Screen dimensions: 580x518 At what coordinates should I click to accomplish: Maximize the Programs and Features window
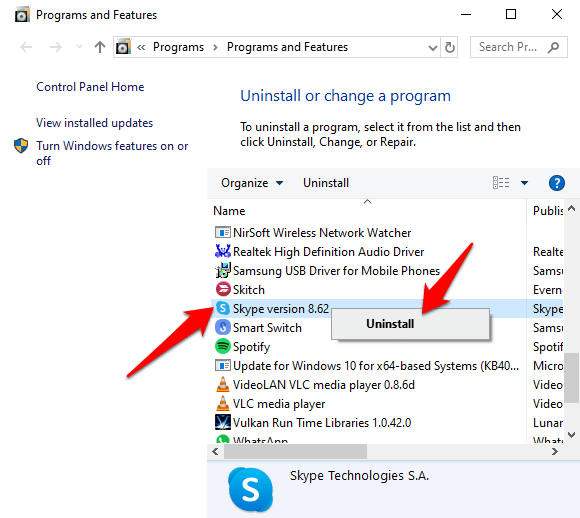(511, 15)
